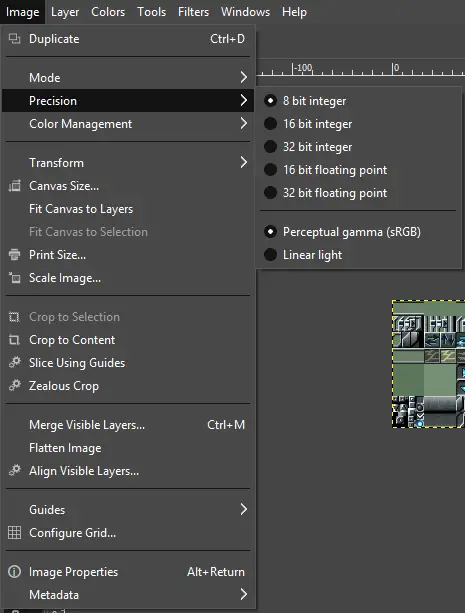Open the Filters menu
The image size is (465, 613).
[x=194, y=12]
